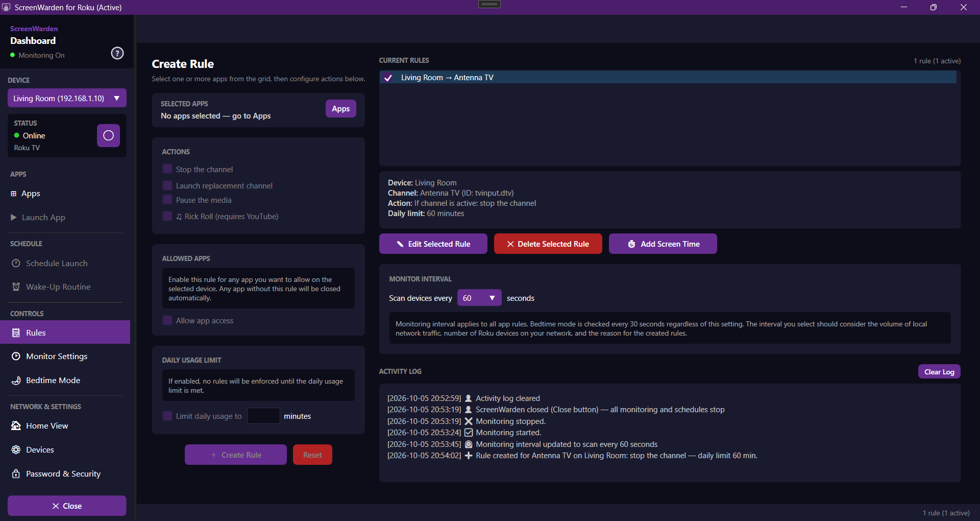Screen dimensions: 980x521
Task: Click the daily usage minutes input field
Action: pyautogui.click(x=263, y=416)
